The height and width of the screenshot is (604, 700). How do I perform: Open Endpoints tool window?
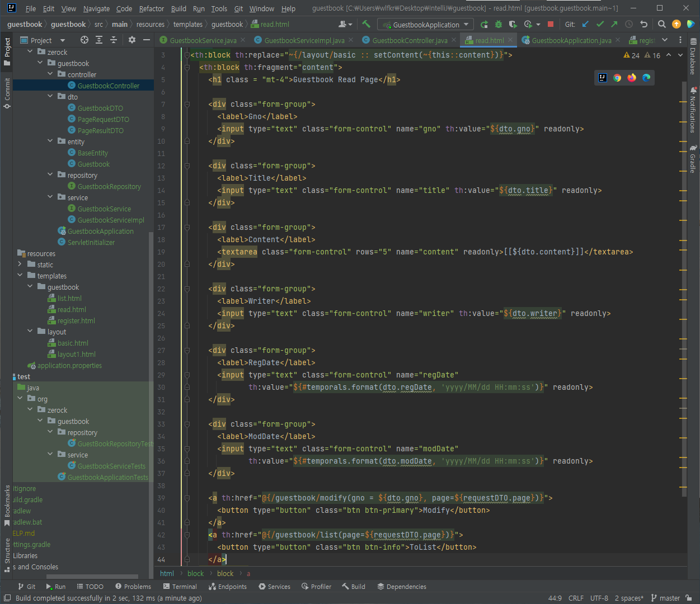228,587
